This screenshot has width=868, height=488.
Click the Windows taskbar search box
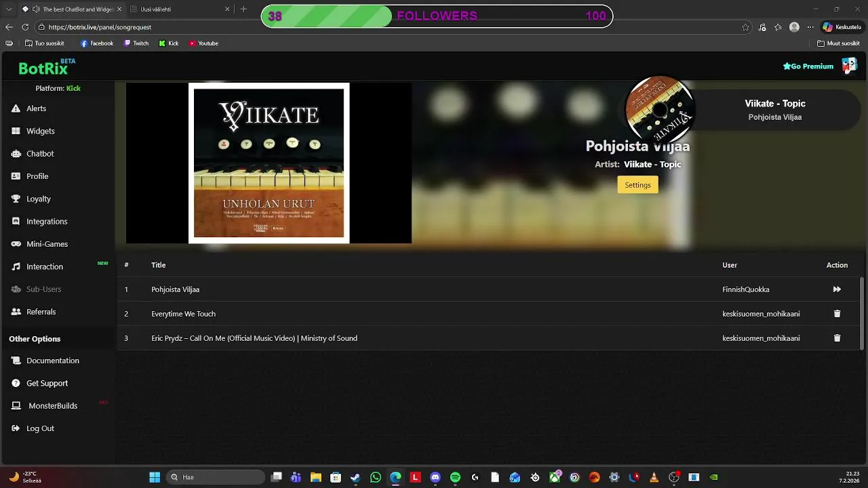click(x=215, y=477)
